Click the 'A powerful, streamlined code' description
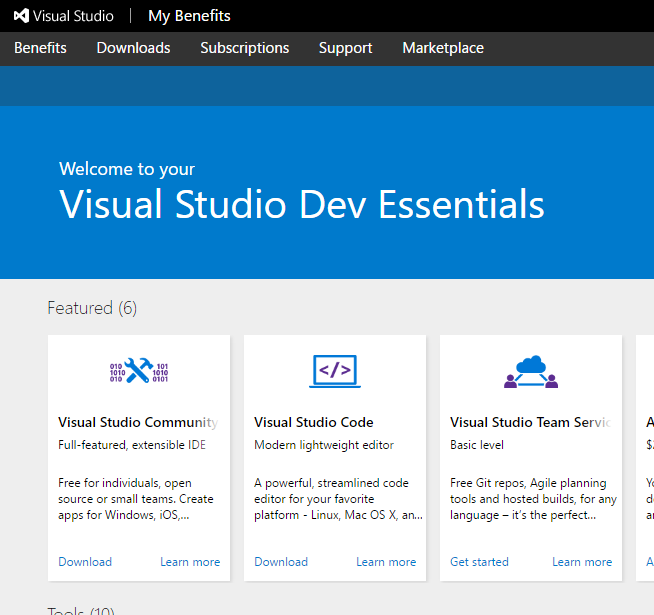The width and height of the screenshot is (654, 615). (x=338, y=499)
